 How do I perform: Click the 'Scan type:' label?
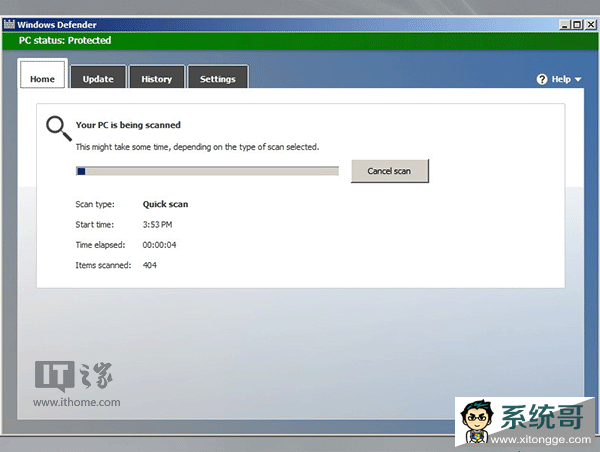tap(95, 204)
